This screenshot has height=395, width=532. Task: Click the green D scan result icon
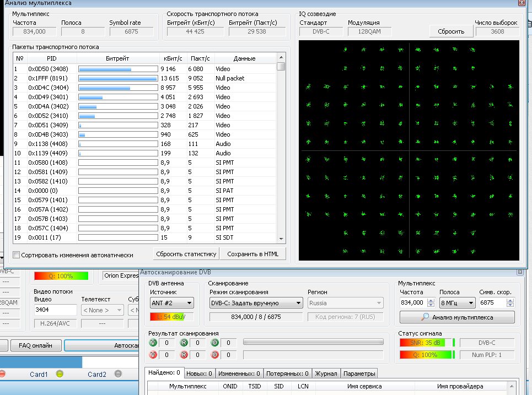click(x=215, y=343)
